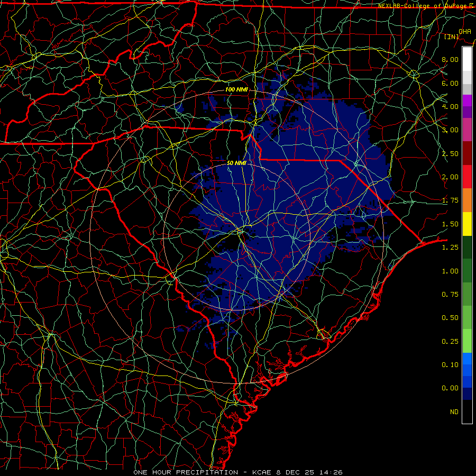Click the 0.25 legend value
Image resolution: width=476 pixels, height=476 pixels.
(x=450, y=342)
